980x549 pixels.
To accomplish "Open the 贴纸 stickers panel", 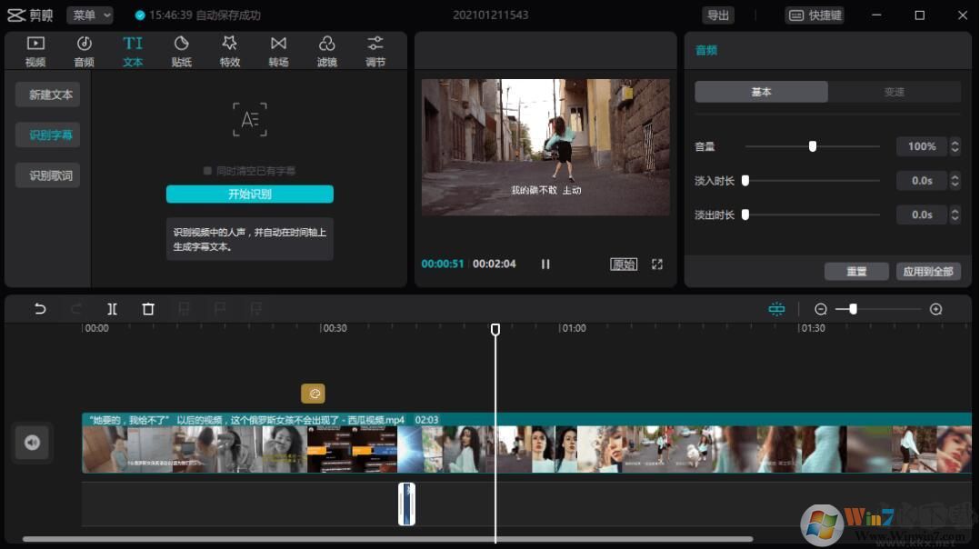I will coord(181,50).
